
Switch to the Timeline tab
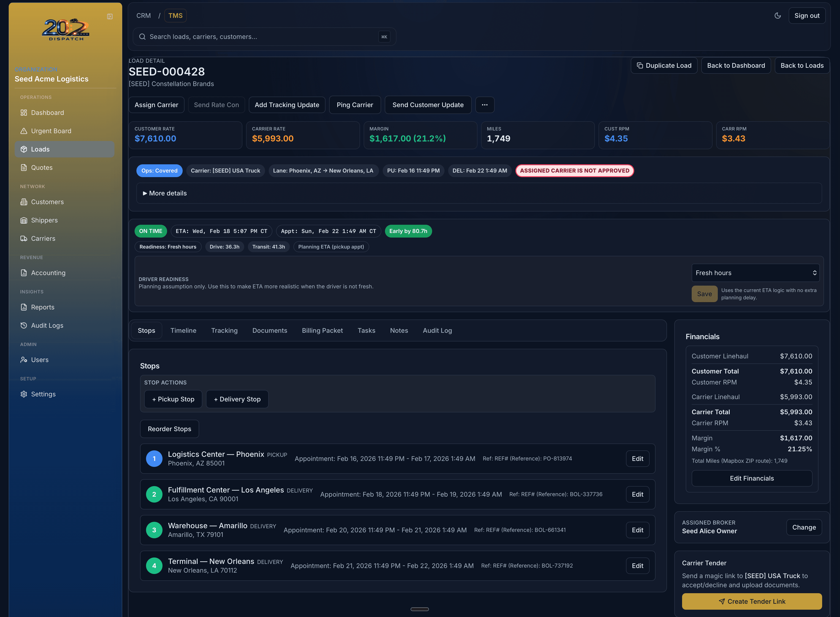pos(183,330)
